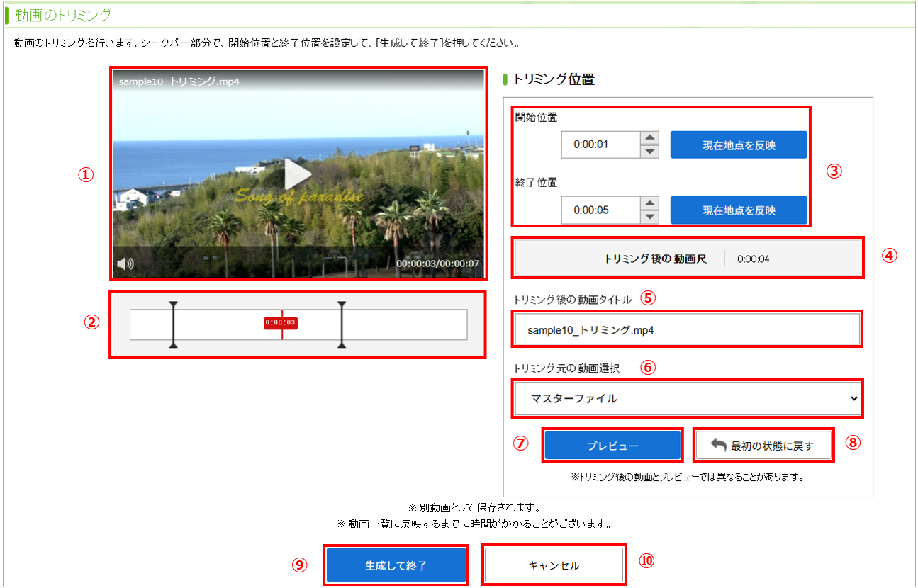Decrease end position with down spinner arrow

click(x=649, y=217)
